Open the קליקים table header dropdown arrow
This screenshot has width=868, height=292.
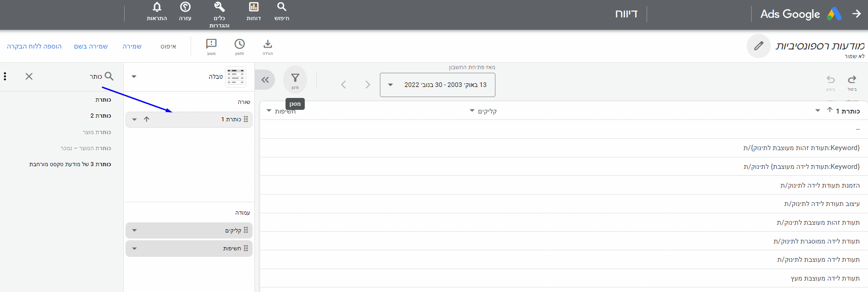click(x=472, y=111)
